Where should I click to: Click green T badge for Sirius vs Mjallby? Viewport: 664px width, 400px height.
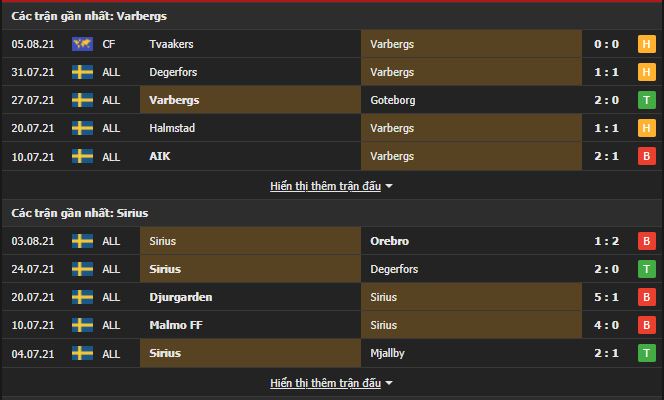click(646, 353)
